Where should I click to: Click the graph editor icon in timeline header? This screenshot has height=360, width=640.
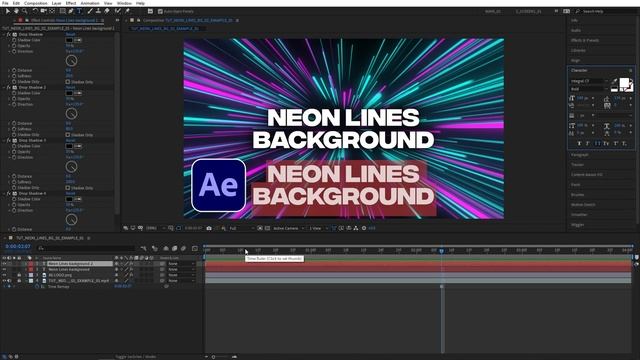(195, 248)
